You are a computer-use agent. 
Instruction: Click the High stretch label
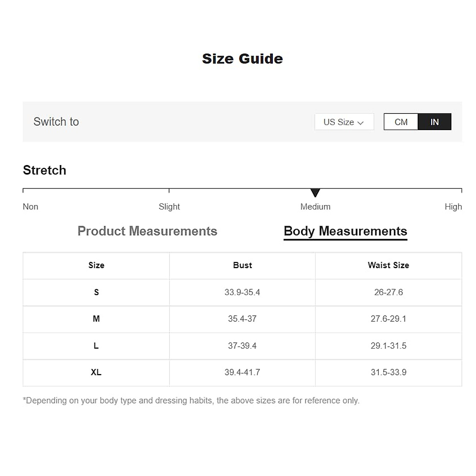click(453, 207)
